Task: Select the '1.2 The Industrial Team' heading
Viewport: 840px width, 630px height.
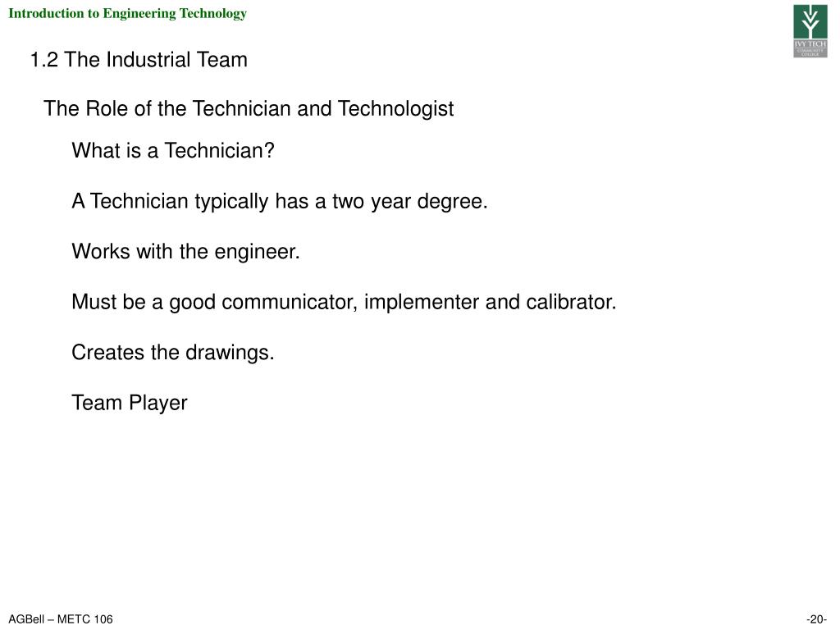Action: [x=139, y=59]
